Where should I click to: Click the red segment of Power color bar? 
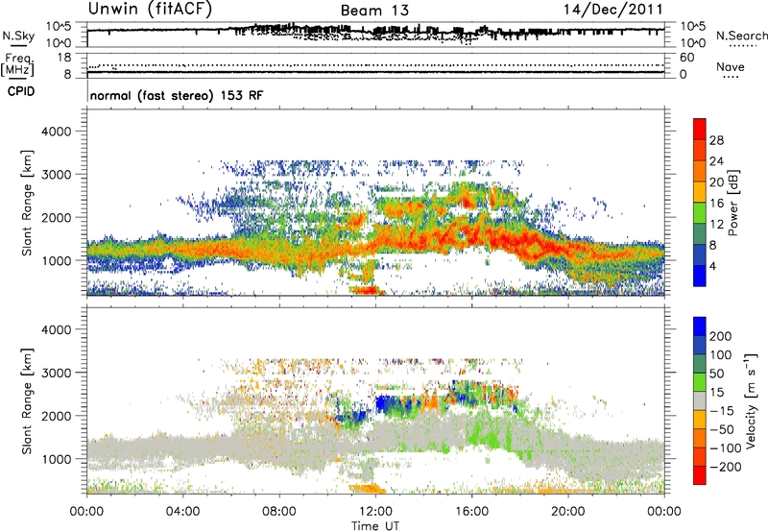coord(700,129)
